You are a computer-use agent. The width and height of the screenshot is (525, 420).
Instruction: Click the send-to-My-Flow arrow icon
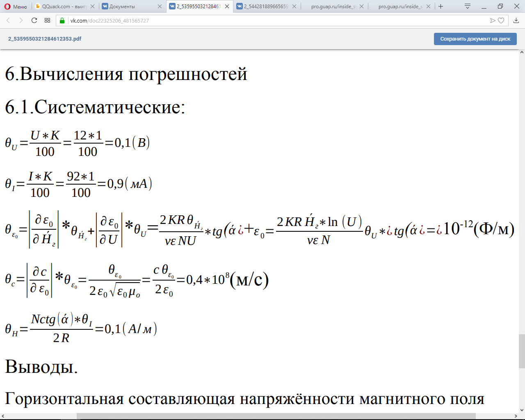tap(493, 21)
